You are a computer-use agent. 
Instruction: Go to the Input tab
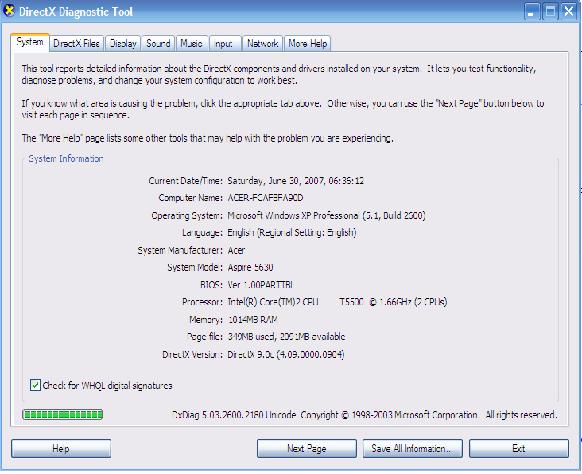click(x=224, y=44)
